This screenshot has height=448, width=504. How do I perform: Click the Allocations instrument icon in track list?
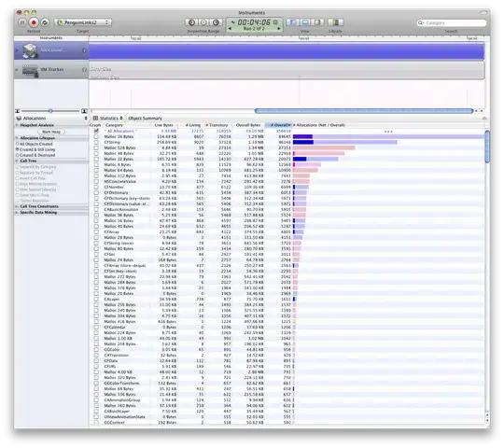[x=30, y=50]
